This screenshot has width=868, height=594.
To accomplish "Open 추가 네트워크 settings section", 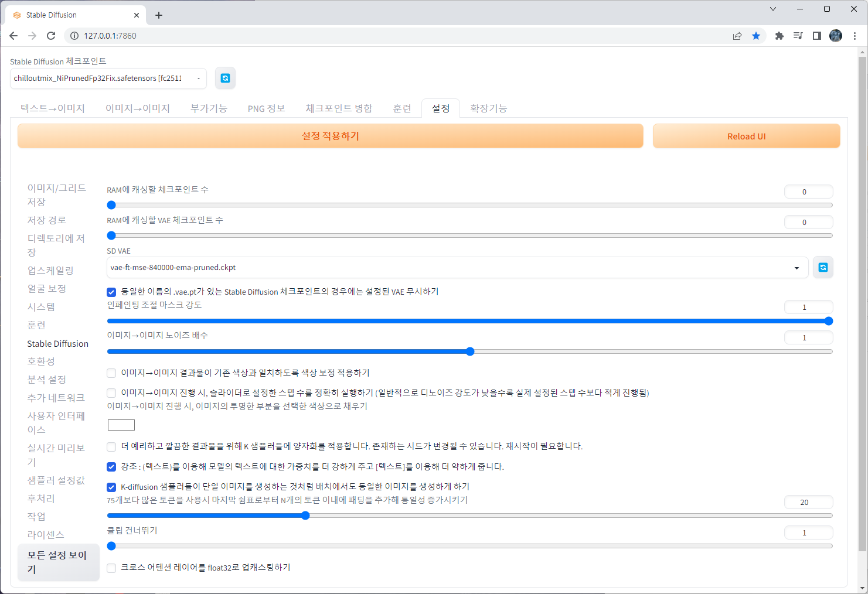I will [56, 398].
